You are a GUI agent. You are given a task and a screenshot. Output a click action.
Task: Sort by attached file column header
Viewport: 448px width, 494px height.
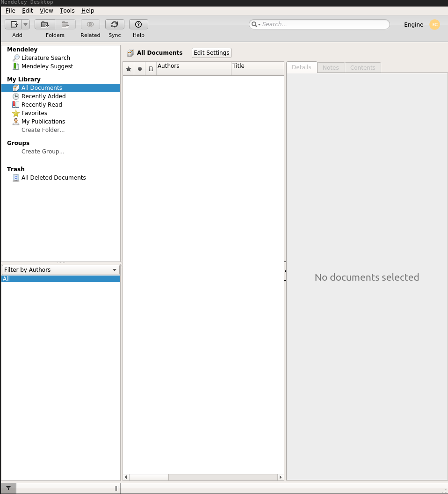151,69
